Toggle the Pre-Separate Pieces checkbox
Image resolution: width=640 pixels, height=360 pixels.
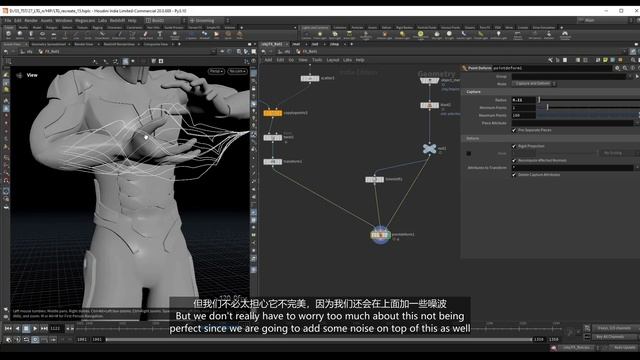tap(514, 130)
